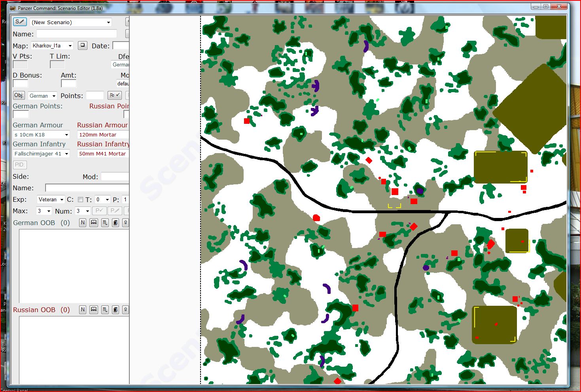
Task: Click the M-shaped symbol button in German OOB row
Action: 105,223
